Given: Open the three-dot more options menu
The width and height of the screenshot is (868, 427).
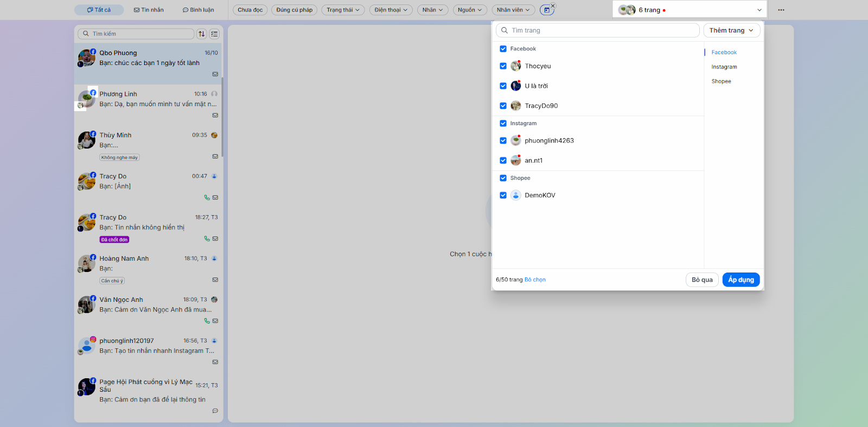Looking at the screenshot, I should [x=781, y=10].
